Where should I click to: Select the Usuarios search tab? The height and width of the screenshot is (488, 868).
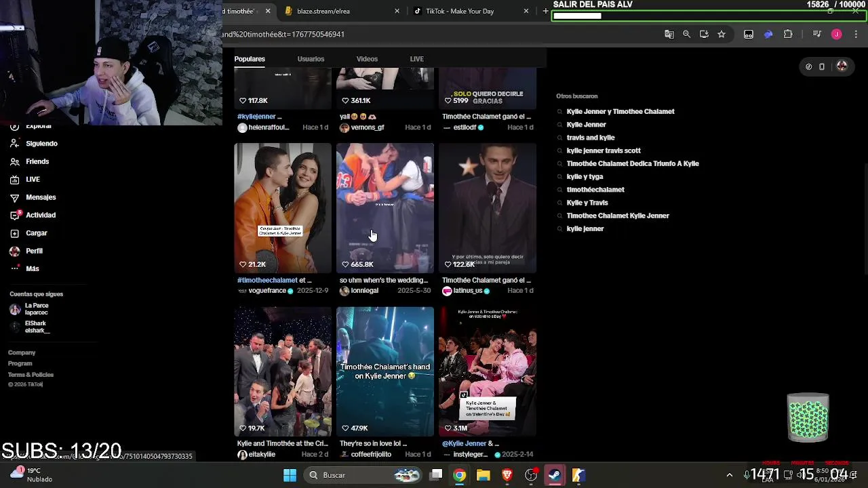[311, 59]
